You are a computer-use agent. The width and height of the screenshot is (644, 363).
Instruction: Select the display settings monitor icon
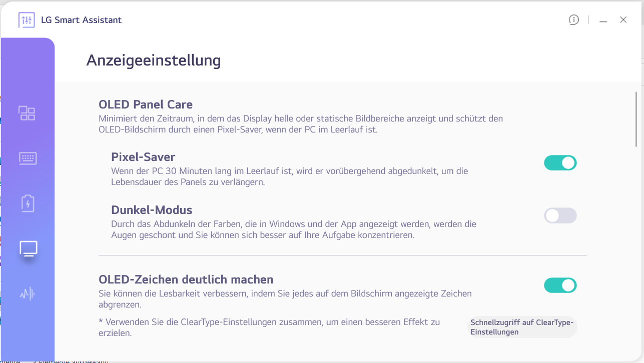29,248
